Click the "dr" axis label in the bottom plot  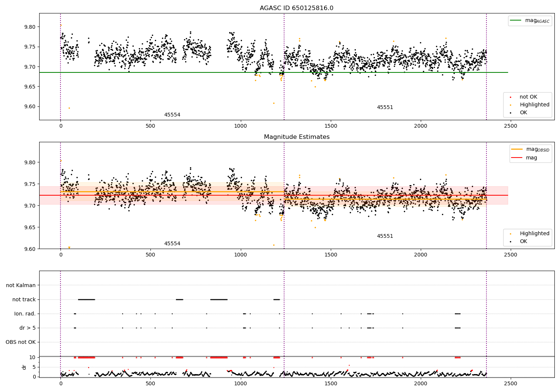[24, 367]
